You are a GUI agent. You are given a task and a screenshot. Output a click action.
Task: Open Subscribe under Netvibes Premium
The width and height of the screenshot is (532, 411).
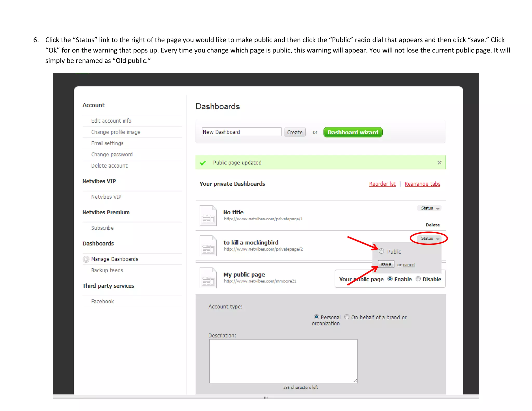(102, 228)
